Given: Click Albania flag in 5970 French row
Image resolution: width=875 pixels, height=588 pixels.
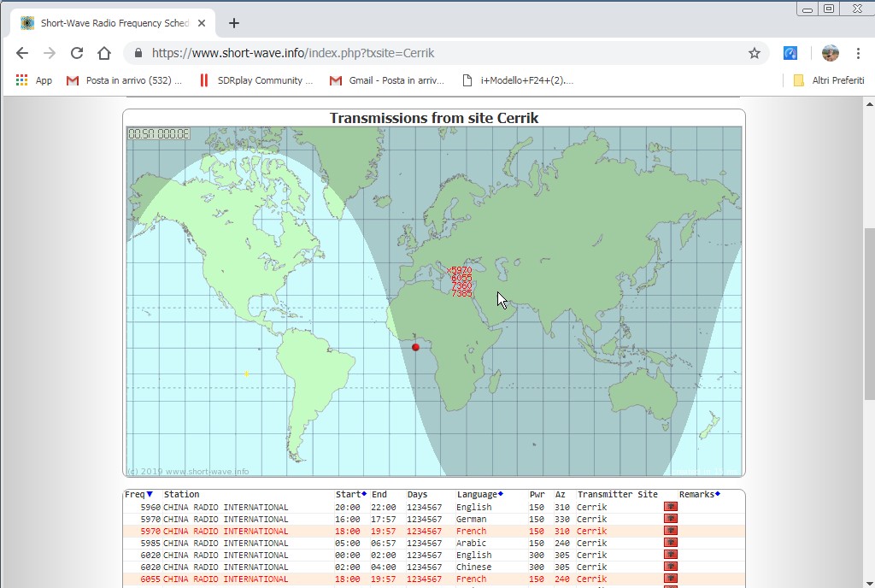Looking at the screenshot, I should [x=671, y=531].
